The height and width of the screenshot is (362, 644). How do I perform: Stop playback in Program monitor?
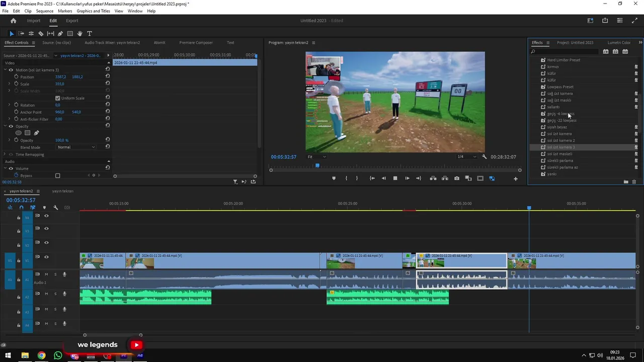pyautogui.click(x=395, y=178)
